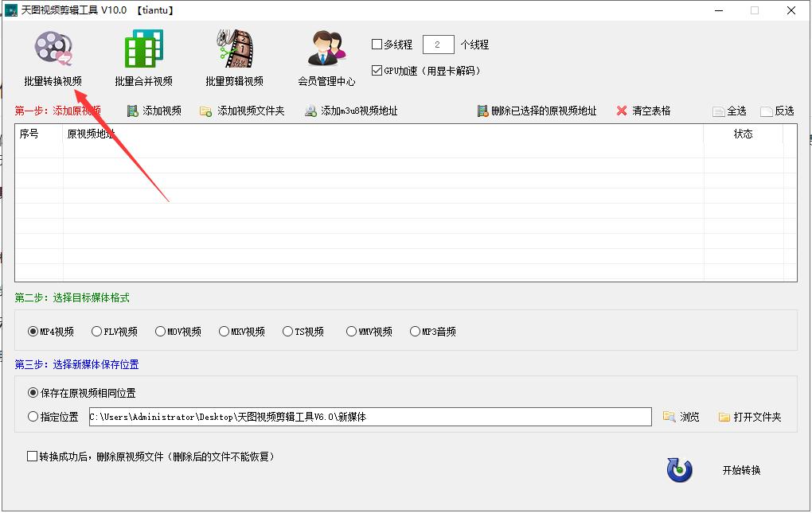Select MP4视频 format option
Screen dimensions: 812x513
coord(33,332)
